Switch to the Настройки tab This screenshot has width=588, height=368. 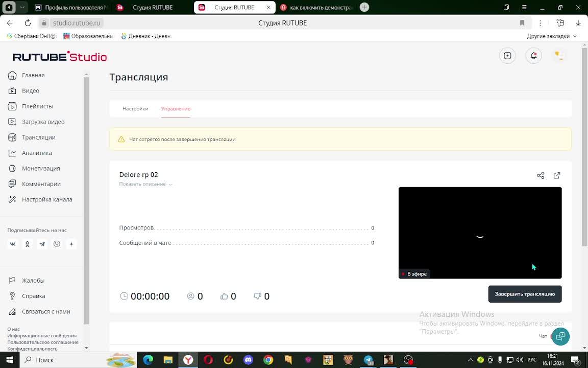[x=135, y=108]
